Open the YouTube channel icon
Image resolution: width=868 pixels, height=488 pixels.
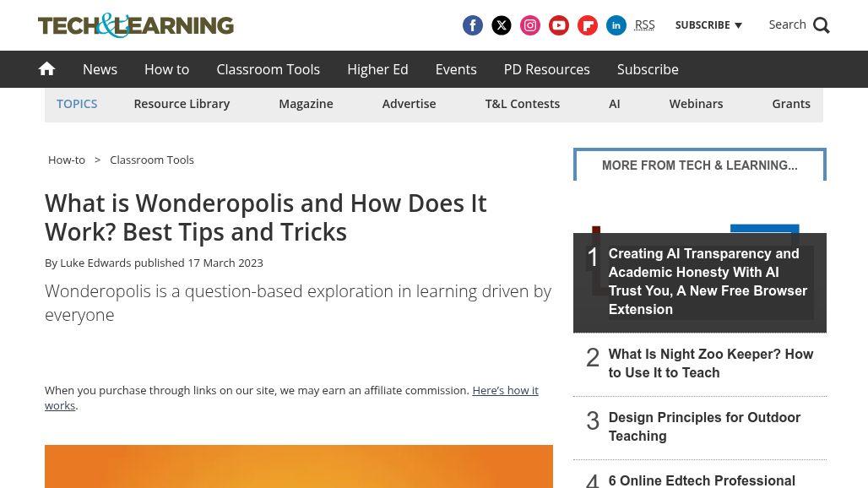[x=559, y=25]
